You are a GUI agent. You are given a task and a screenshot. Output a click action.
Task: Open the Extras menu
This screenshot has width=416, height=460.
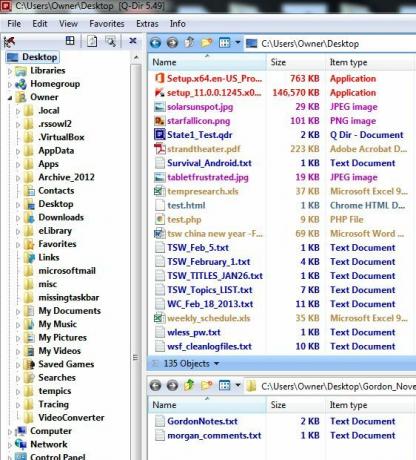click(x=147, y=24)
